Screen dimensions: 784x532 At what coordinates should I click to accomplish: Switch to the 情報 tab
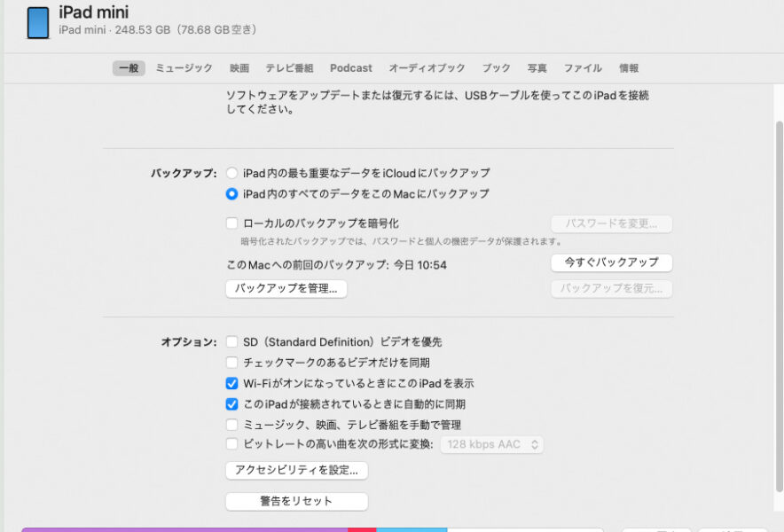click(x=629, y=68)
